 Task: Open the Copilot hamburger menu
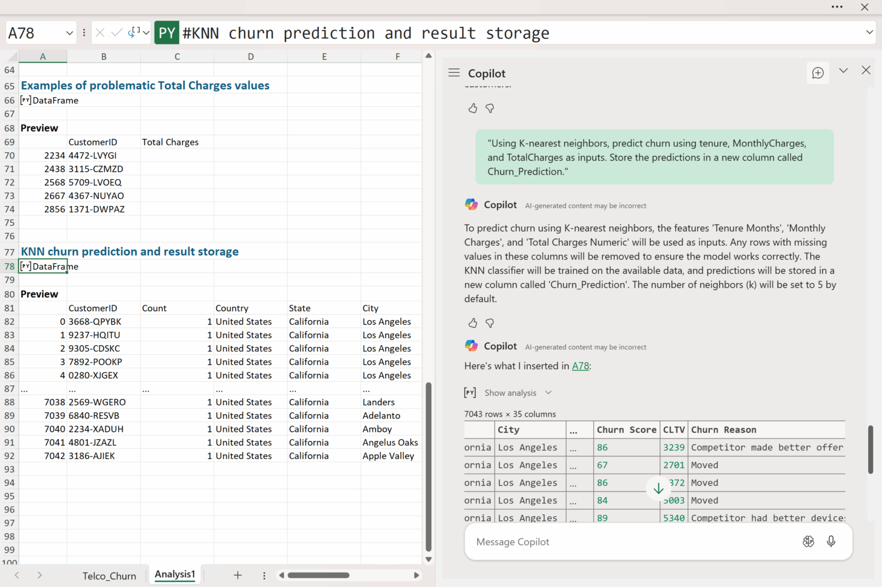454,73
